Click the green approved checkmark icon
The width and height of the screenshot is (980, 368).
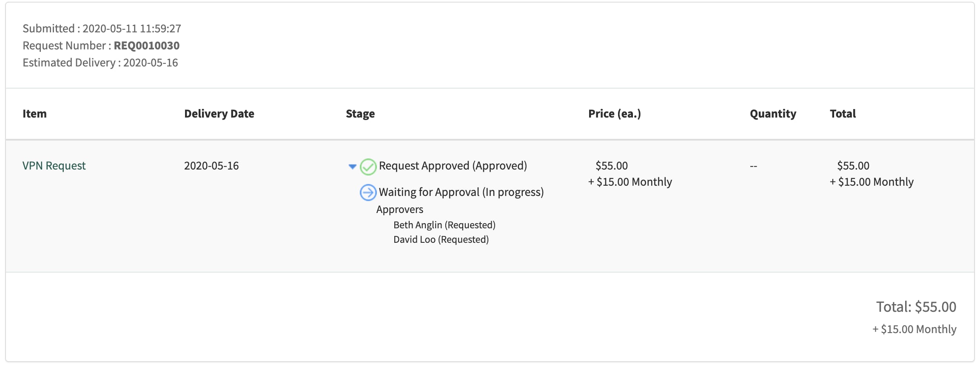coord(368,167)
